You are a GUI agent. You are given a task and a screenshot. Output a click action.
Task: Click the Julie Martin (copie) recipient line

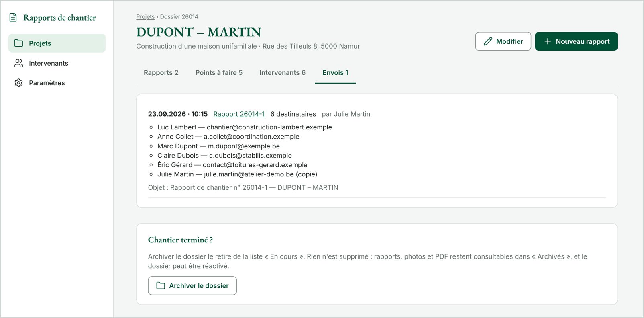click(x=237, y=174)
